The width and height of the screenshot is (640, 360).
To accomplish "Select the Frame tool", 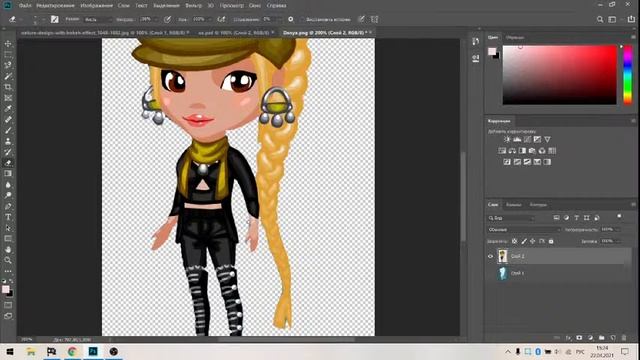I will click(x=8, y=98).
